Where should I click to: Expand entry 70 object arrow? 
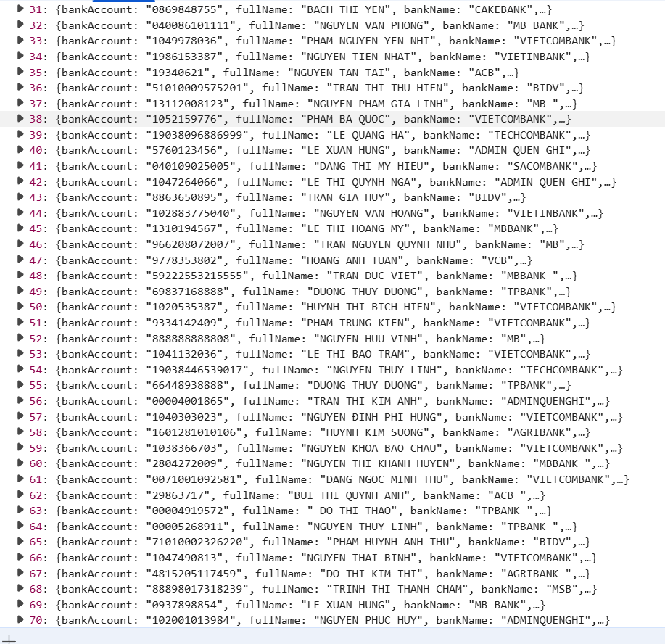20,619
